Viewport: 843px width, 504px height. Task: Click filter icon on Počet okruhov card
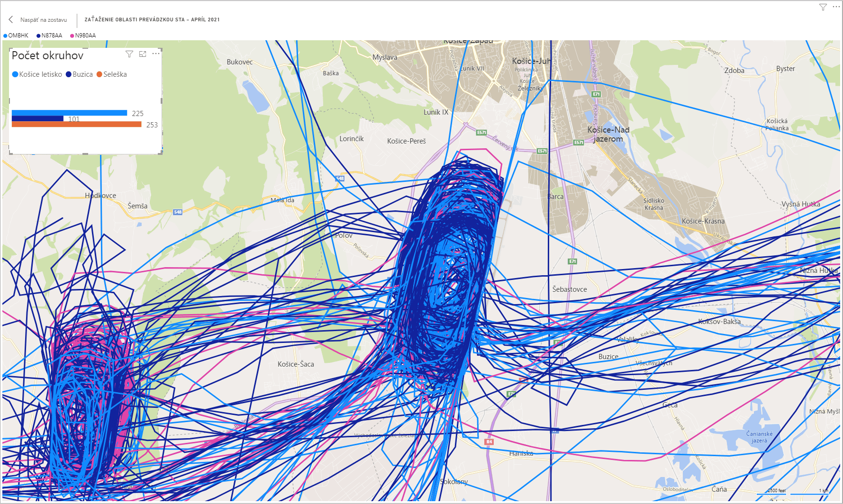click(129, 54)
